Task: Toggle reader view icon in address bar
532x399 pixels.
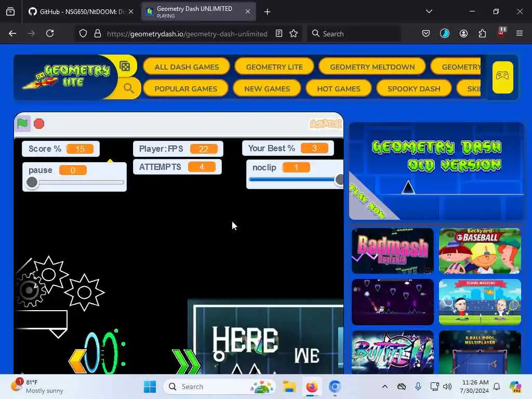Action: pos(279,34)
